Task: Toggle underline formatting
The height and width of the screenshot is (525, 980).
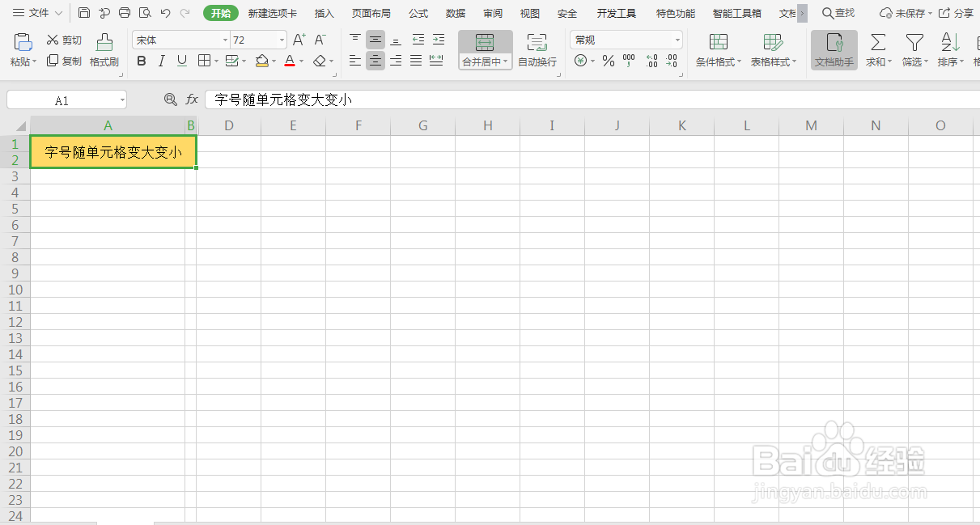Action: coord(182,61)
